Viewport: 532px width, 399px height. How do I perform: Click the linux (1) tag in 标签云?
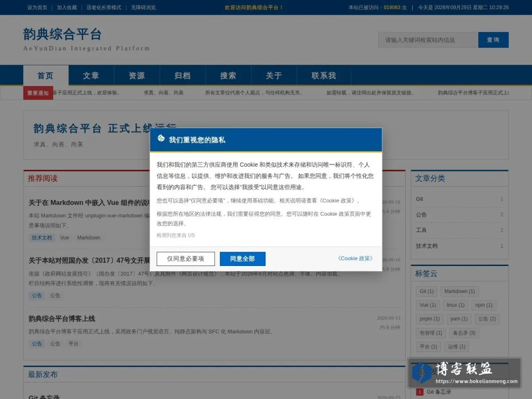tap(455, 305)
